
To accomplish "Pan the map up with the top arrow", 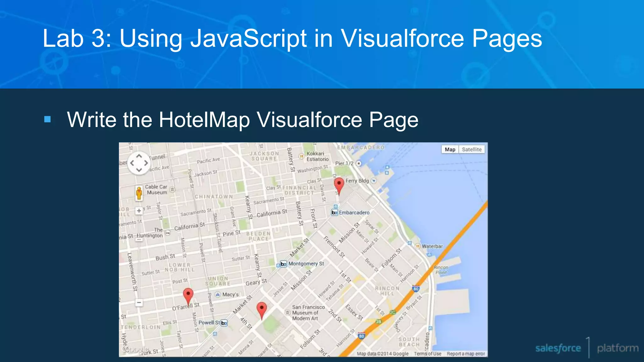I will click(x=139, y=156).
